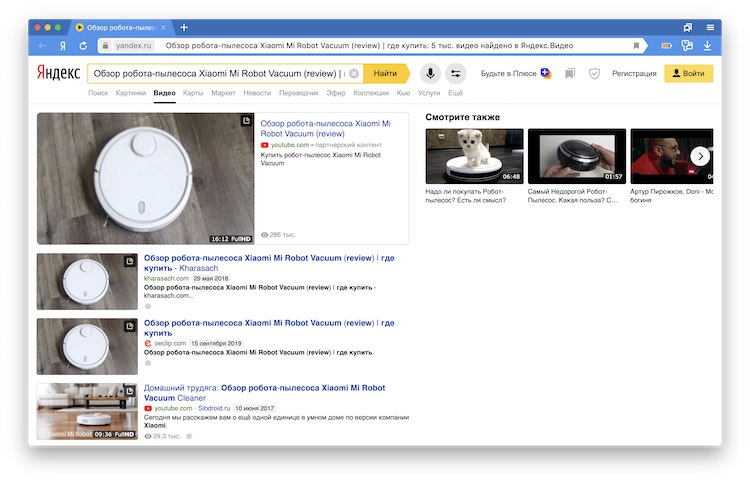Open a new tab with the plus button
This screenshot has height=483, width=750.
point(184,28)
